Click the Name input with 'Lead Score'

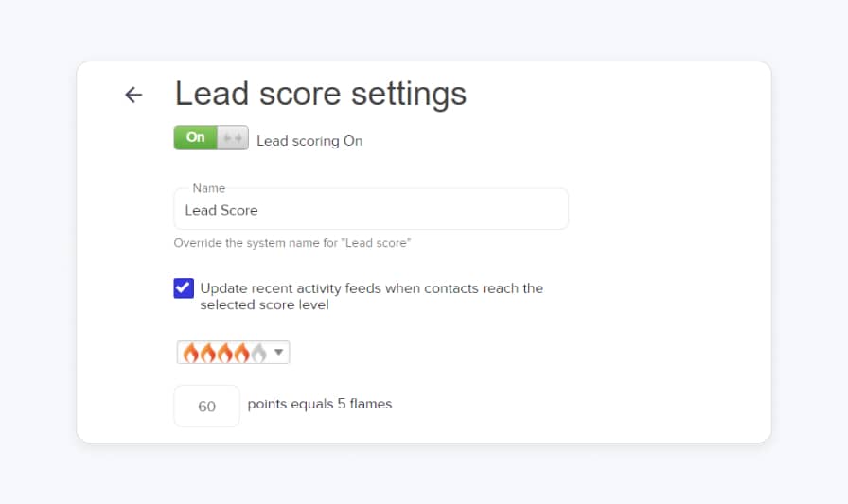(371, 210)
